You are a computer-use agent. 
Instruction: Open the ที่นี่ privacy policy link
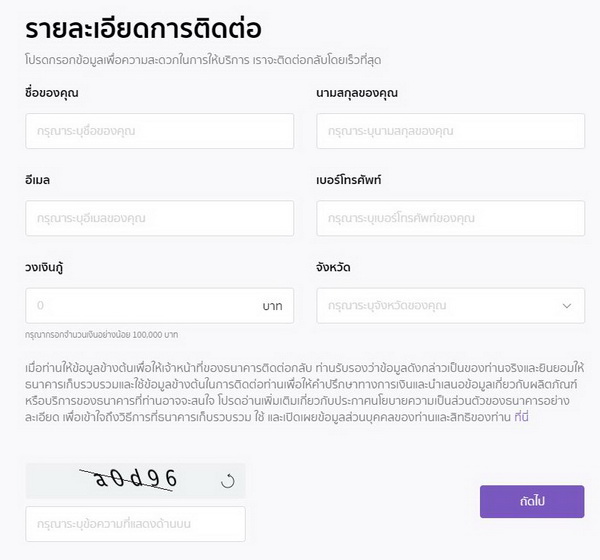tap(521, 417)
